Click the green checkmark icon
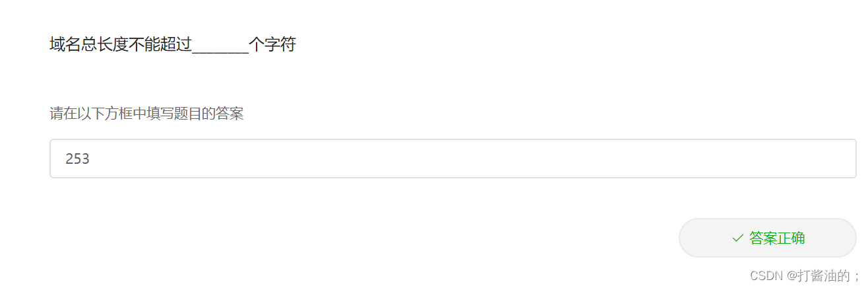 coord(737,238)
